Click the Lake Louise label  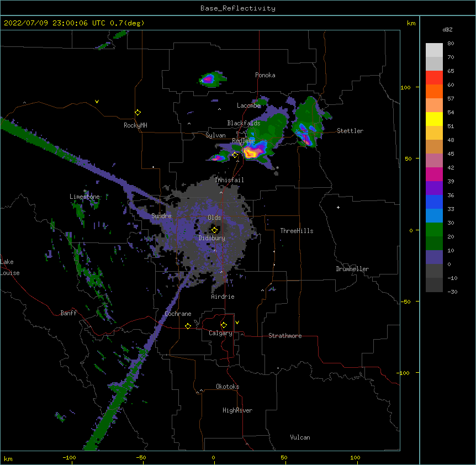click(10, 267)
